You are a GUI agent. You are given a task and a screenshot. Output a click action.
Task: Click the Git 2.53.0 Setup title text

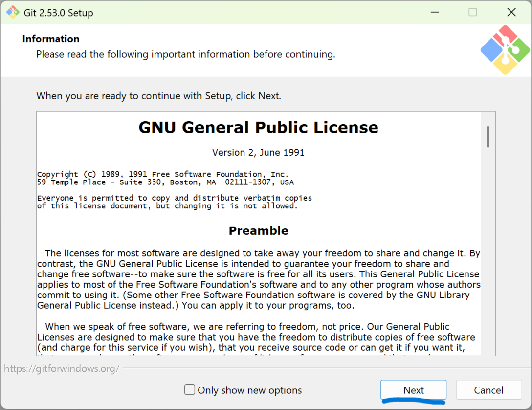coord(58,13)
